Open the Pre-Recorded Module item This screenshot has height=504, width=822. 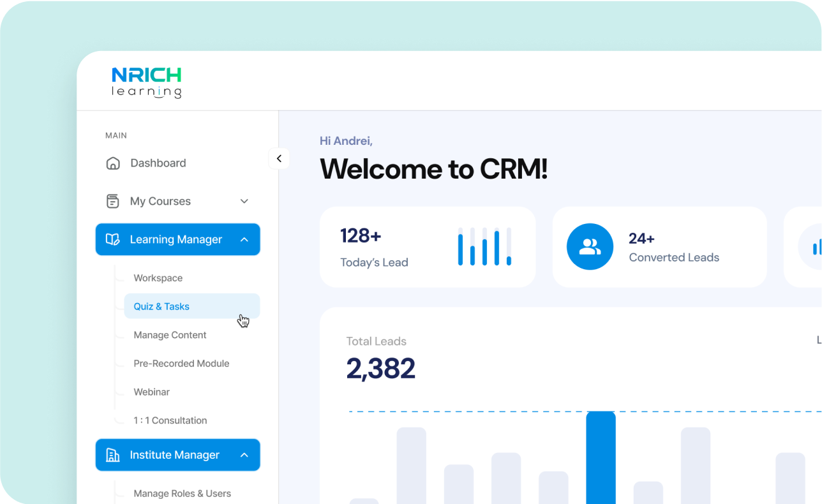[x=181, y=364]
